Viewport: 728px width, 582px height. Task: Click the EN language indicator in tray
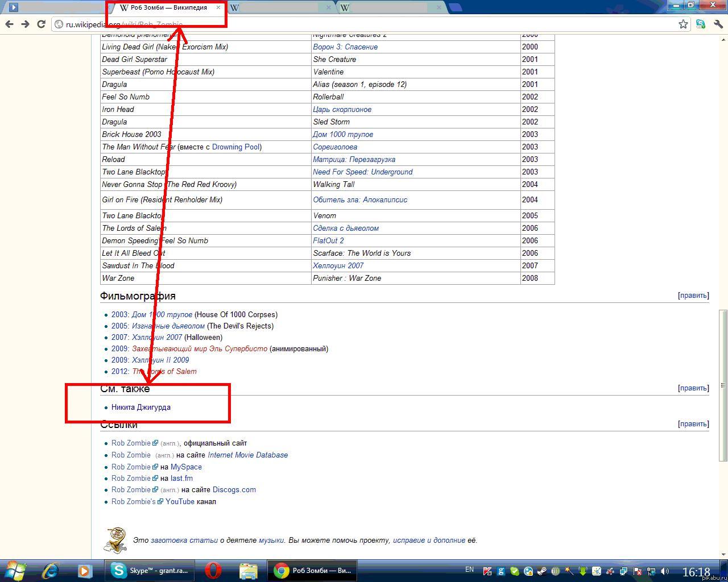[x=469, y=569]
